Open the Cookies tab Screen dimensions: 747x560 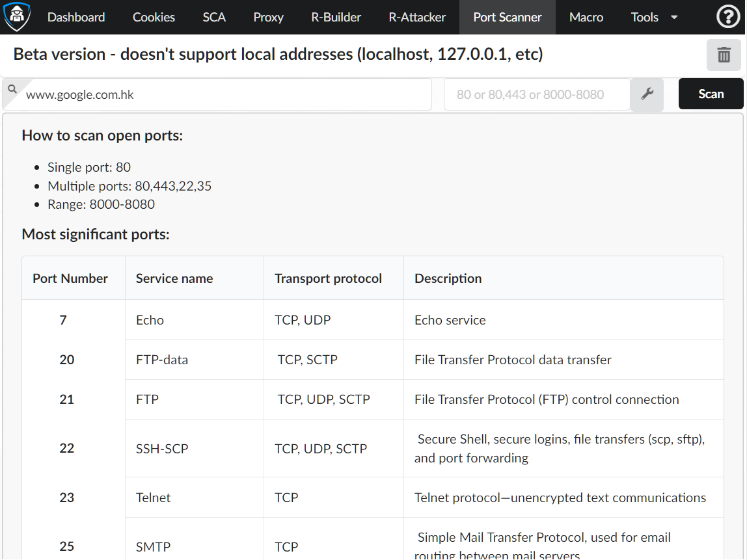click(154, 18)
